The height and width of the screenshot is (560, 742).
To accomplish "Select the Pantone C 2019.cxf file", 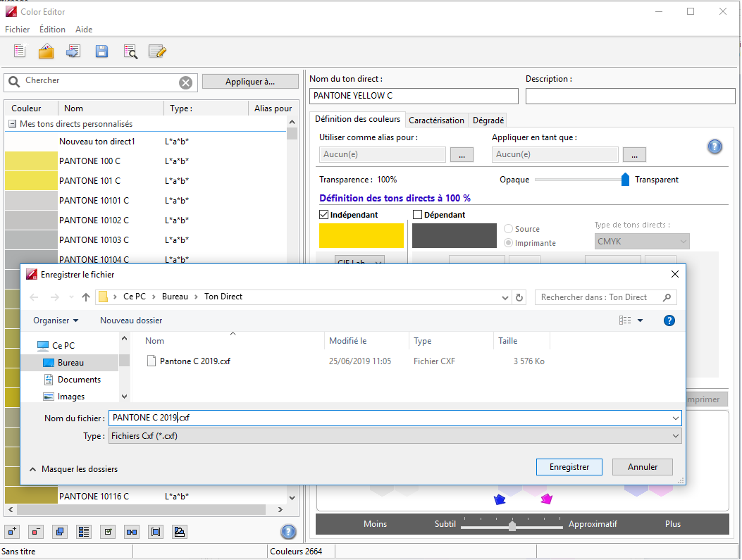I will [195, 361].
